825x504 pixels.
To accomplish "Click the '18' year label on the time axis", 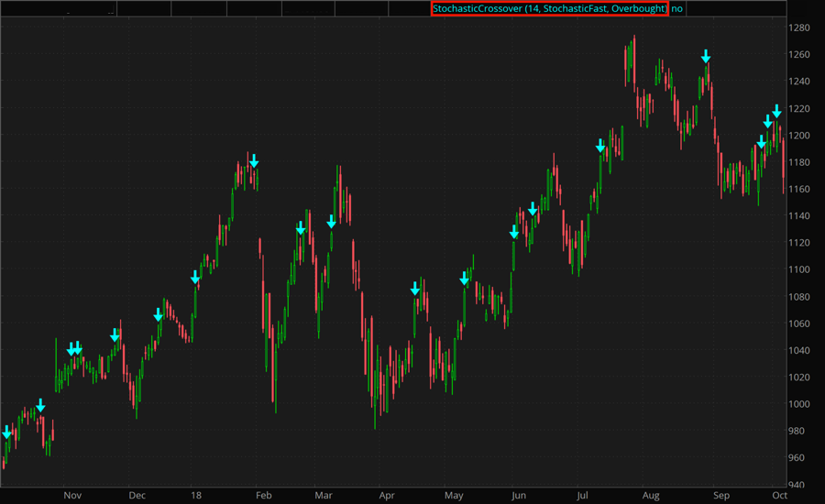I will coord(196,495).
